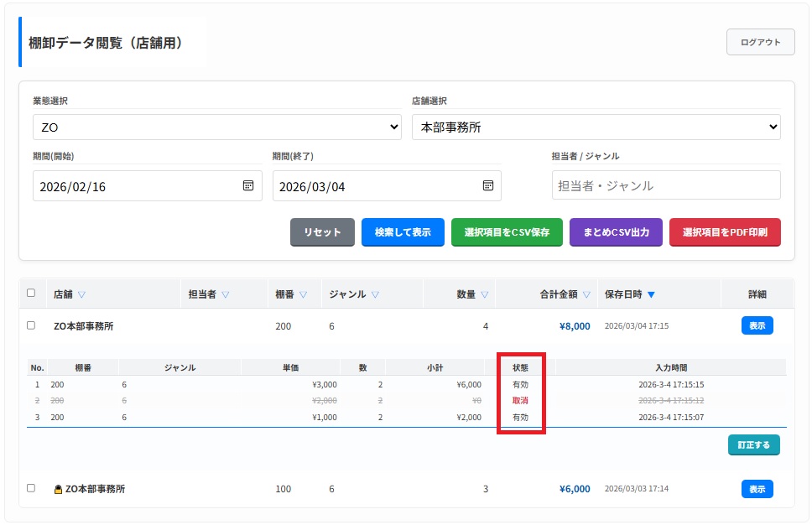The image size is (812, 525).
Task: Open calendar picker for 期間(開始) date
Action: tap(248, 186)
